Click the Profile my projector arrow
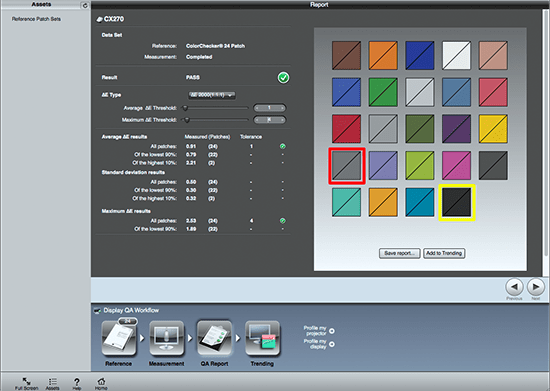The image size is (550, 391). (x=331, y=331)
